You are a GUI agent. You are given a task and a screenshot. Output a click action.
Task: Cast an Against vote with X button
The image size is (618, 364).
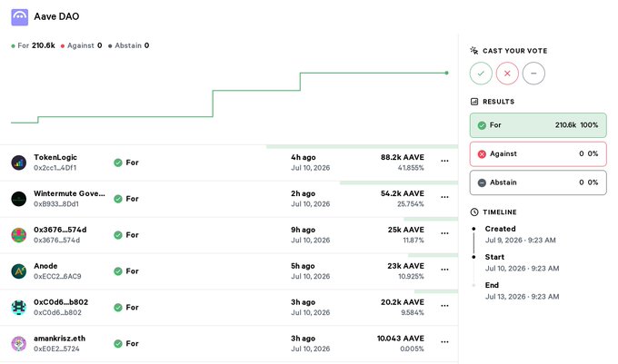point(507,74)
